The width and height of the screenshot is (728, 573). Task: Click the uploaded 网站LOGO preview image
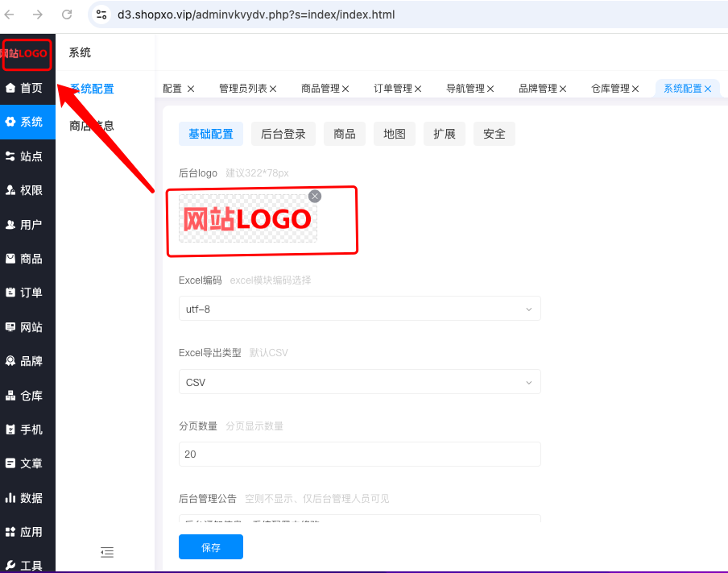pos(248,218)
